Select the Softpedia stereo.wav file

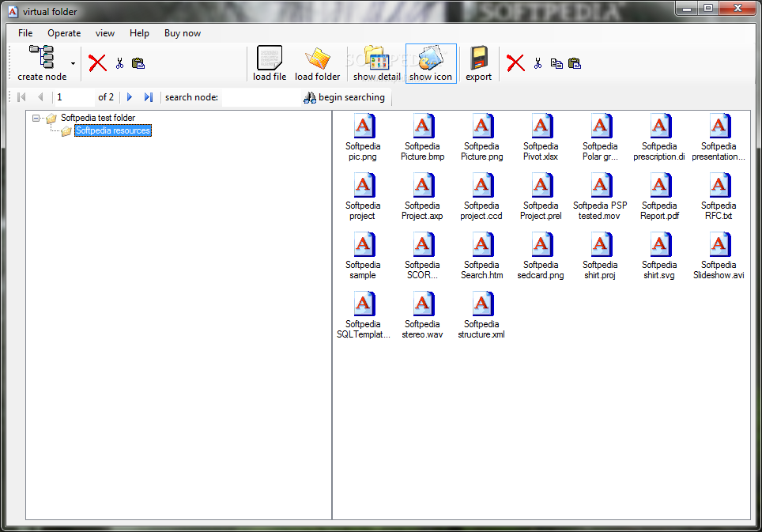[x=422, y=315]
